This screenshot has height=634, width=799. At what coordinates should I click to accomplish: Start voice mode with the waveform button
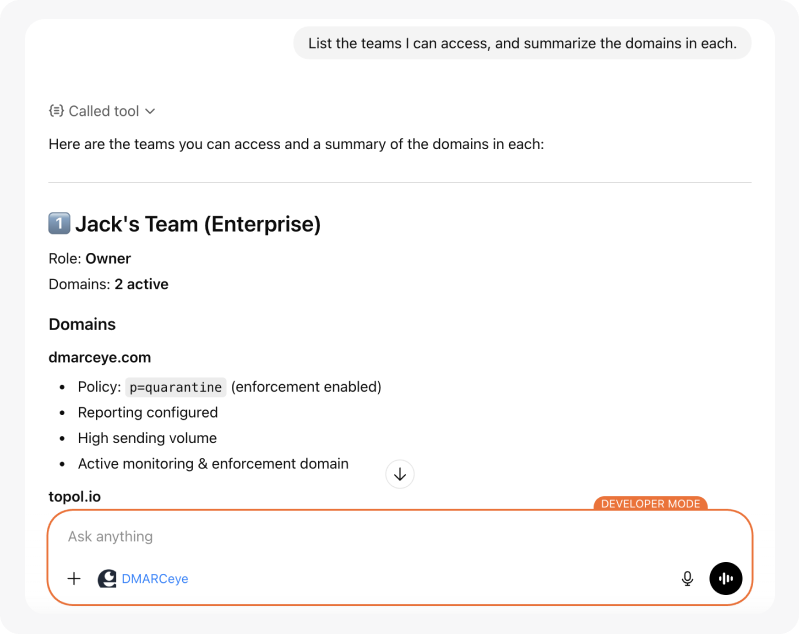click(x=726, y=578)
